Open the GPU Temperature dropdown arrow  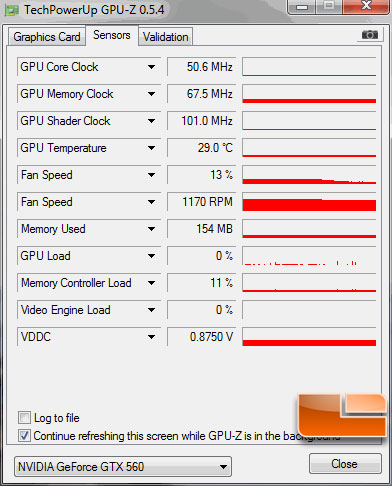(151, 148)
